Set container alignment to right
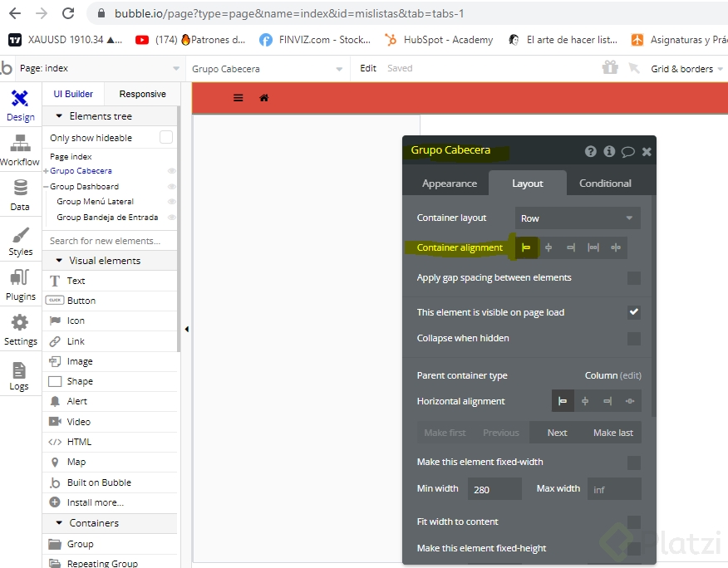728x568 pixels. pyautogui.click(x=571, y=247)
